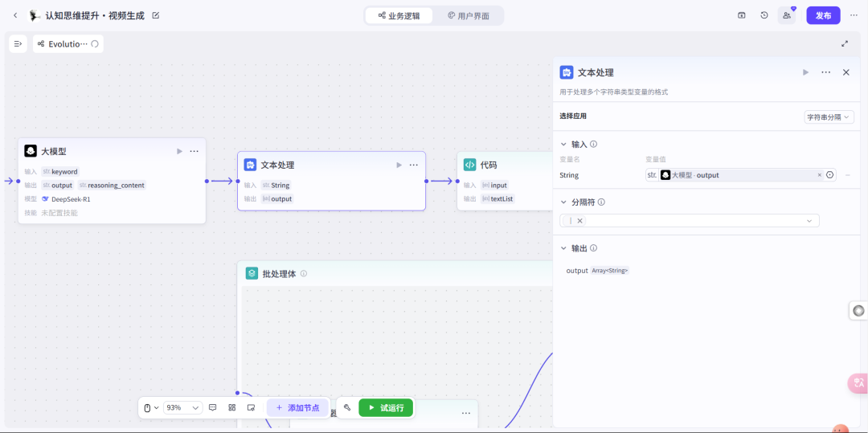Open more options on bottom partial node
Viewport: 868px width, 433px height.
pyautogui.click(x=466, y=413)
